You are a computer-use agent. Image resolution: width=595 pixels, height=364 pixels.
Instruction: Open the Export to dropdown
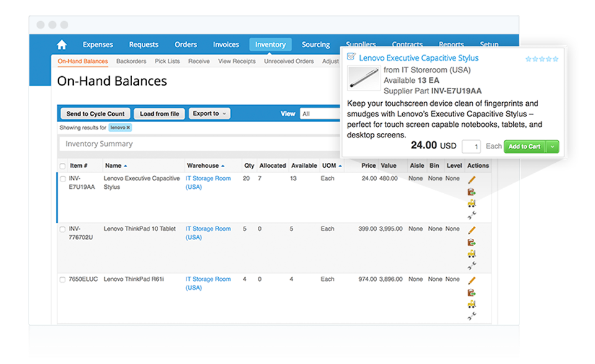(209, 113)
